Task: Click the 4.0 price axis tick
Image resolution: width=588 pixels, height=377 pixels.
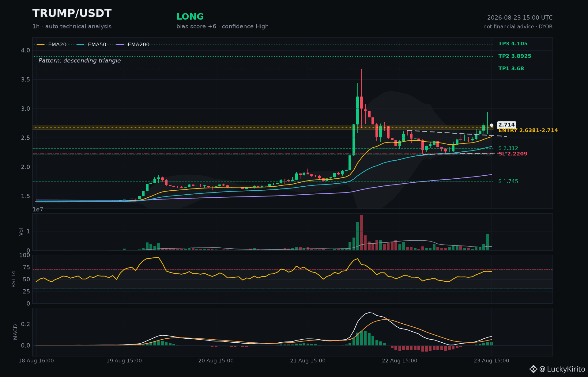Action: [x=25, y=50]
